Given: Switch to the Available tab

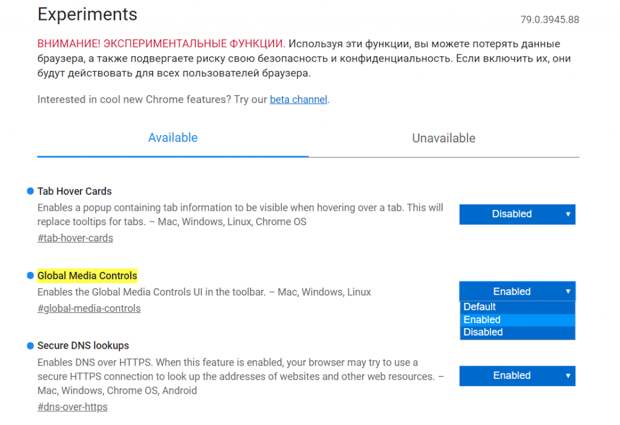Looking at the screenshot, I should 173,138.
